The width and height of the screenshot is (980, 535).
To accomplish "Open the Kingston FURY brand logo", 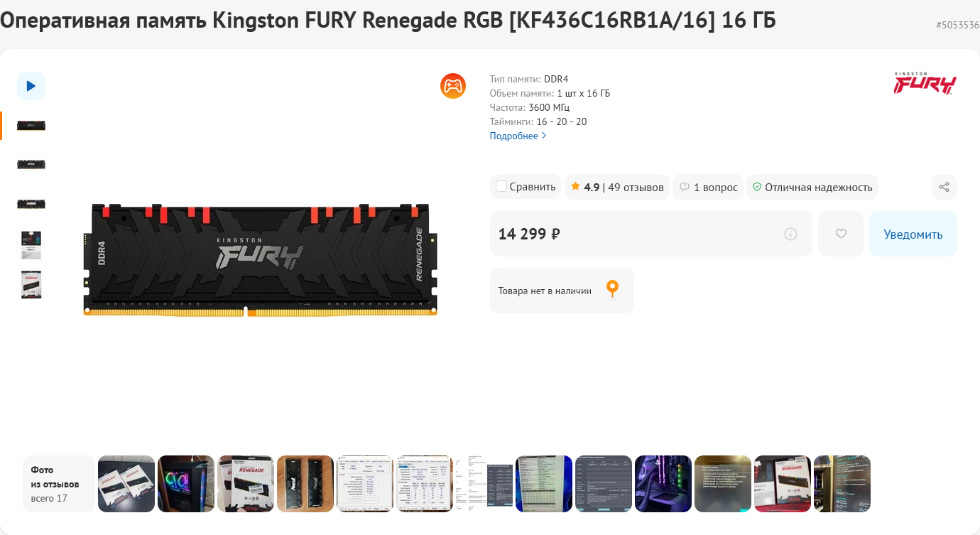I will (x=925, y=83).
